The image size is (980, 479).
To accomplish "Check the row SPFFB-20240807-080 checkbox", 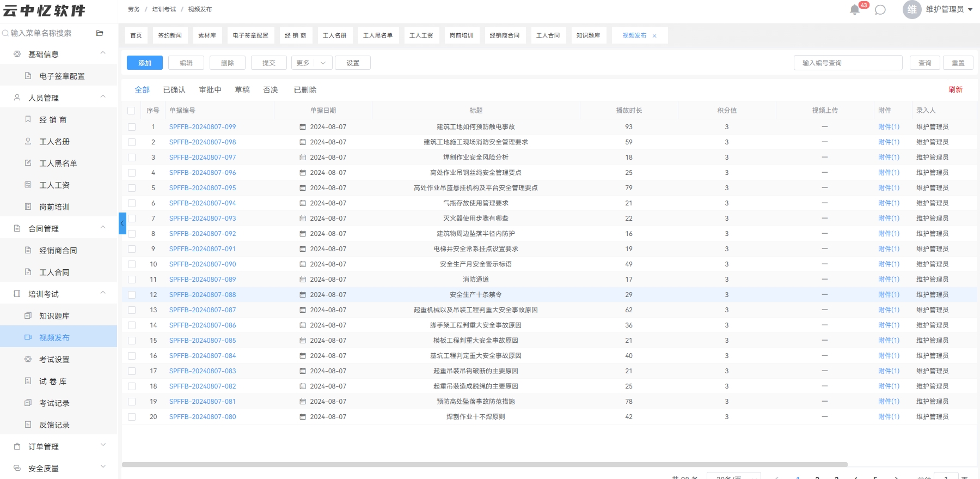I will pos(131,417).
